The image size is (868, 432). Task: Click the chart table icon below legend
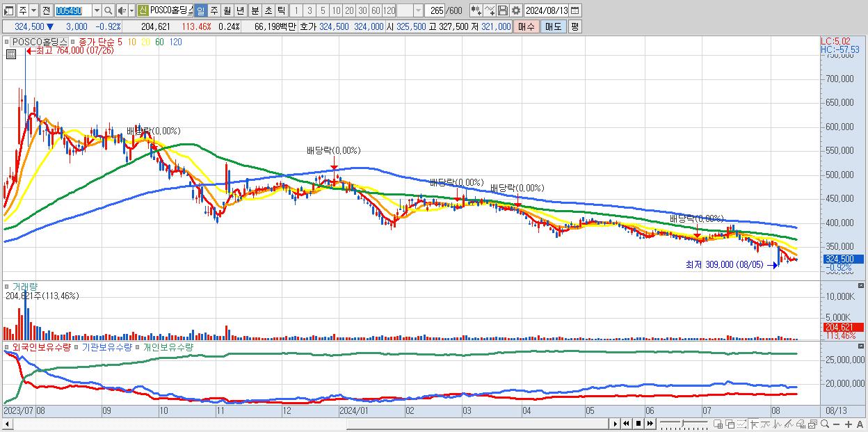click(x=10, y=54)
